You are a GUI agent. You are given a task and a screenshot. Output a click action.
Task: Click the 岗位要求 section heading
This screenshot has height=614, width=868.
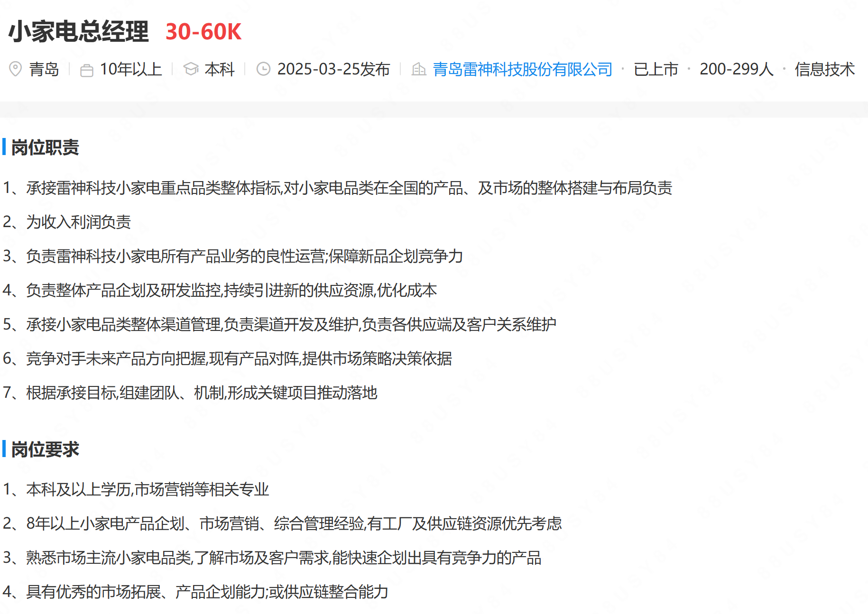point(45,449)
